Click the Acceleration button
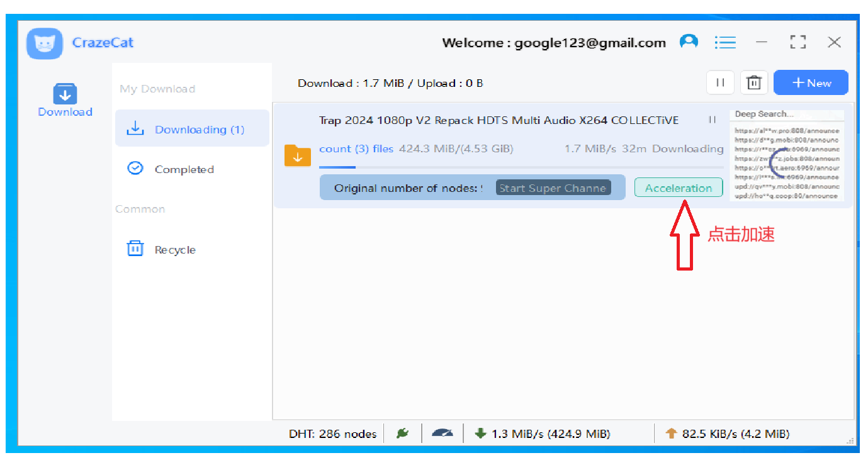Screen dimensions: 868x465 pyautogui.click(x=679, y=188)
